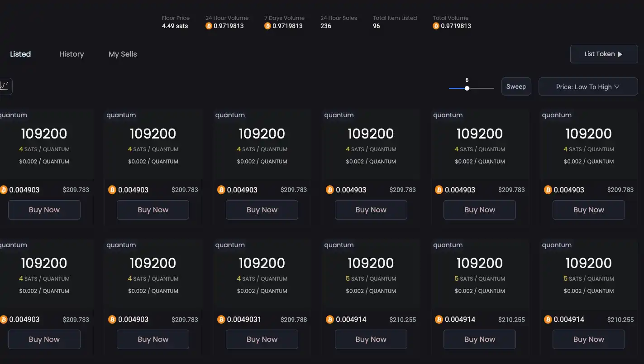Image resolution: width=644 pixels, height=364 pixels.
Task: Switch to the History tab
Action: (72, 54)
